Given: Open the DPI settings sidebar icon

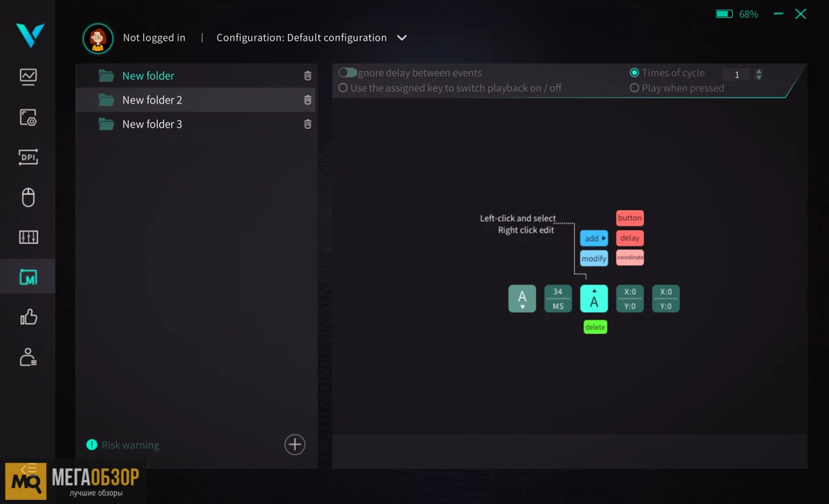Looking at the screenshot, I should pyautogui.click(x=28, y=157).
